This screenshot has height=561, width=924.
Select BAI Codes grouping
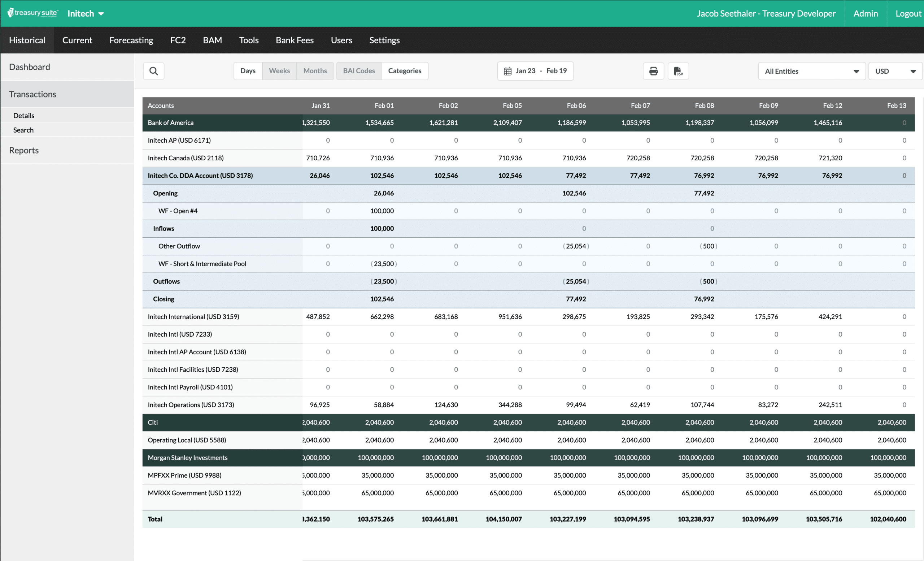point(359,71)
